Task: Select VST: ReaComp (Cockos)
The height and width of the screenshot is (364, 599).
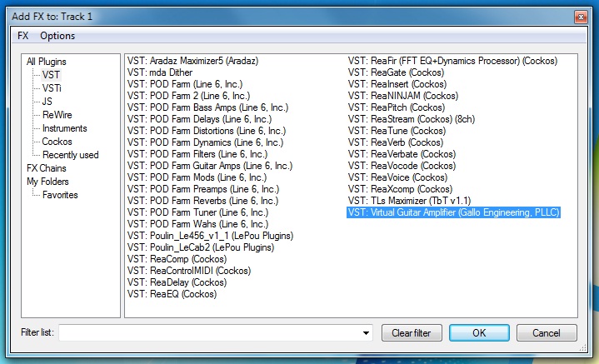Action: (x=177, y=259)
